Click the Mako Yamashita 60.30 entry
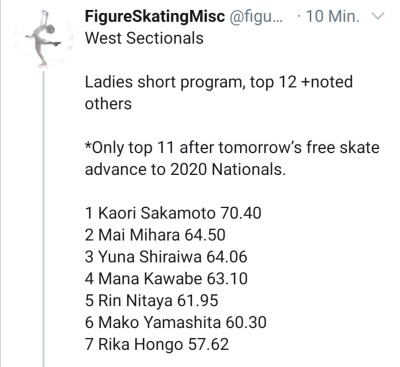Screen dimensions: 400x367 coord(176,323)
